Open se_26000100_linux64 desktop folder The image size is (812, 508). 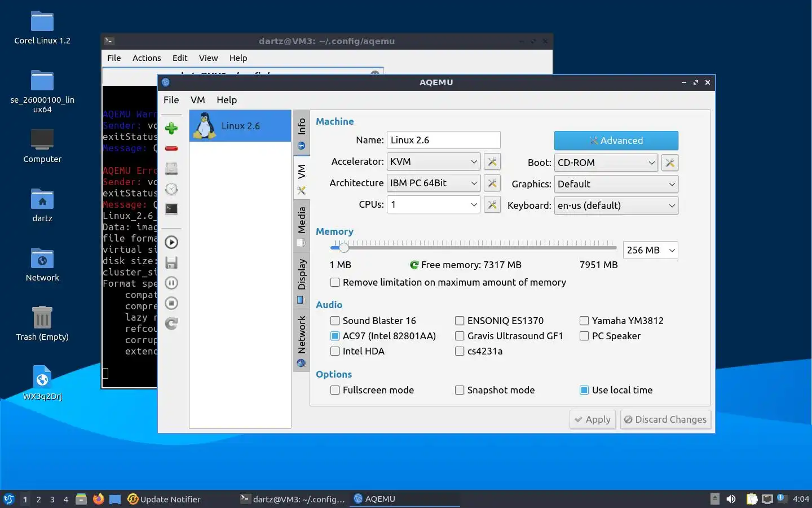pos(42,90)
